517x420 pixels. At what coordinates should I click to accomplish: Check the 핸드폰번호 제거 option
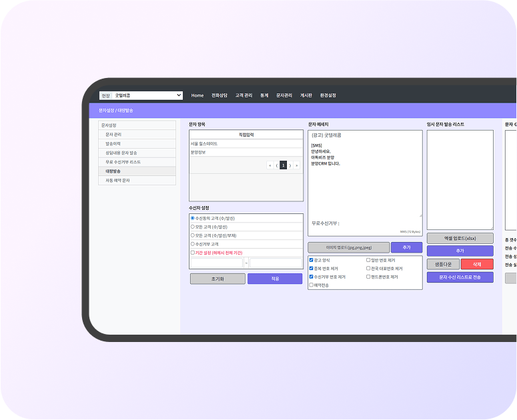coord(369,277)
